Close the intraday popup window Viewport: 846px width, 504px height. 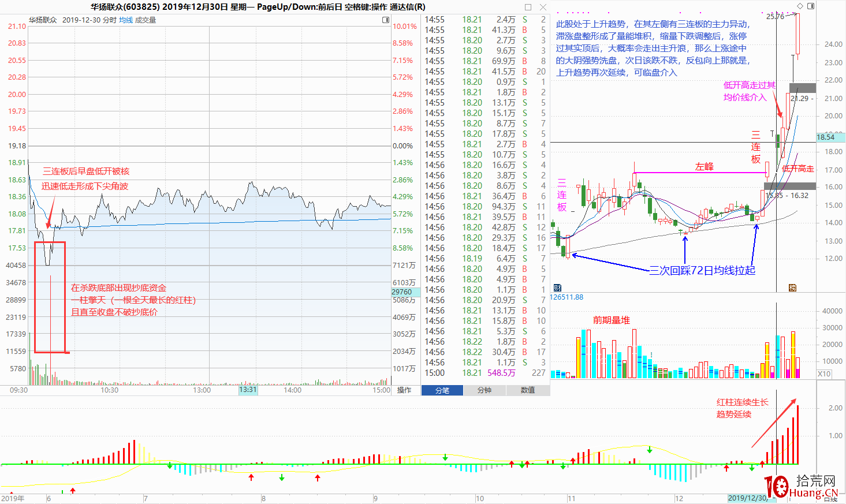point(543,8)
